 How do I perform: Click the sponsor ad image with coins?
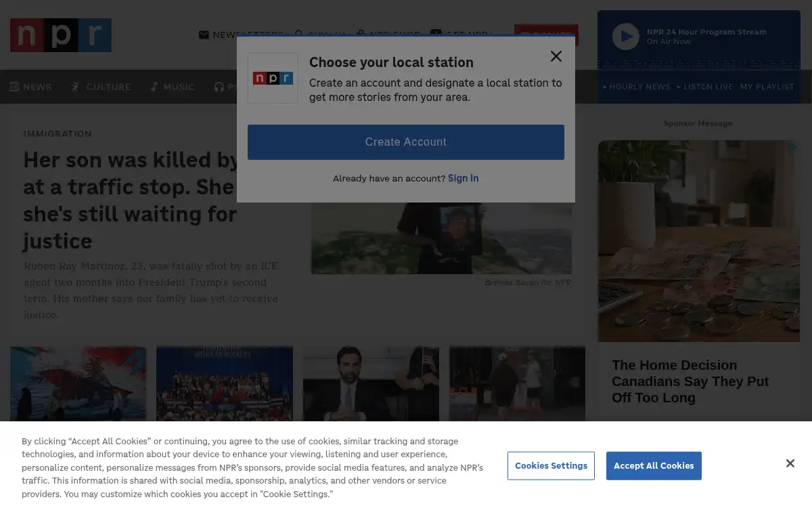tap(699, 241)
